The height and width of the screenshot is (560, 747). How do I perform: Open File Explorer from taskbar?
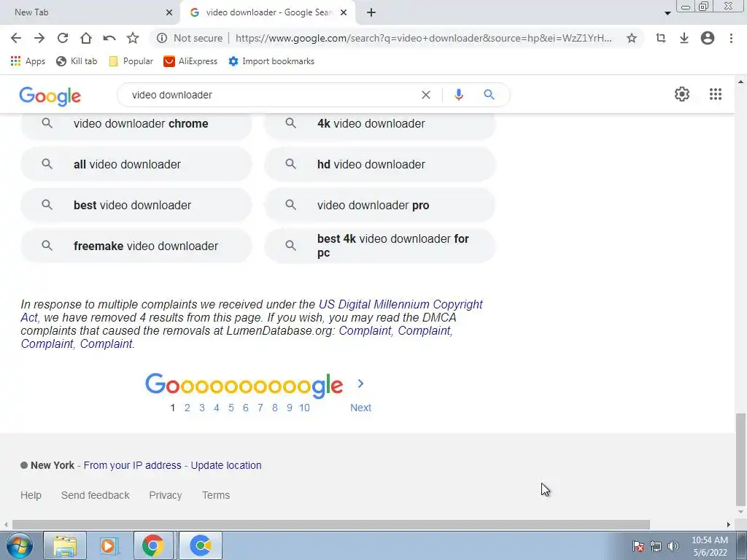coord(65,545)
